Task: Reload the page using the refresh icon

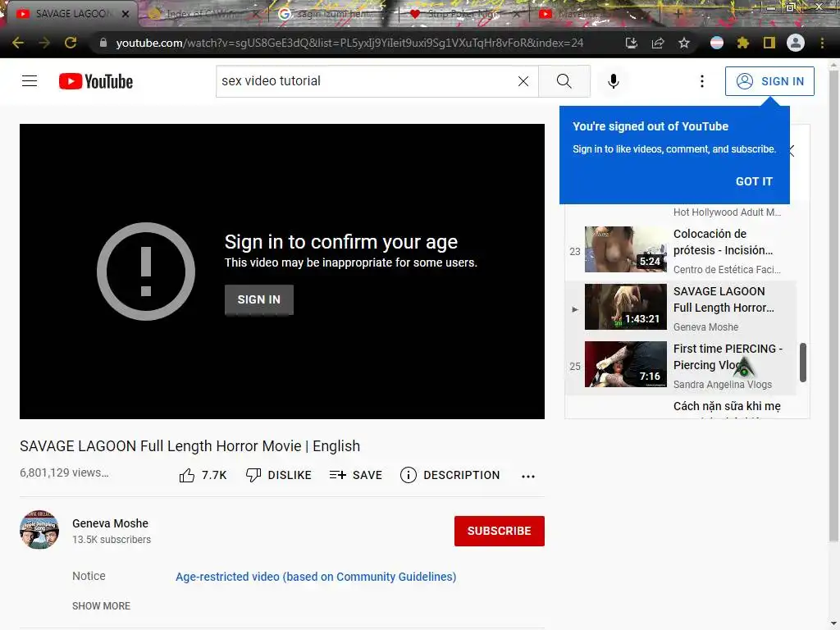Action: pos(71,43)
